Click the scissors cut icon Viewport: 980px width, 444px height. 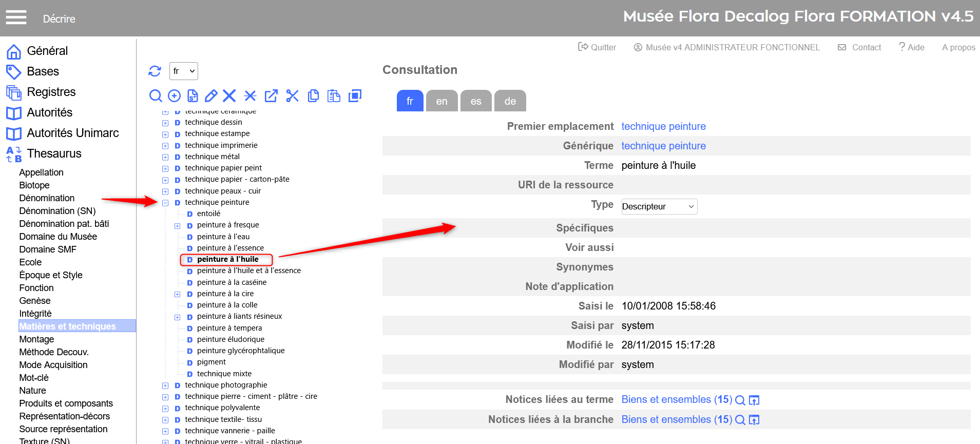pyautogui.click(x=292, y=96)
